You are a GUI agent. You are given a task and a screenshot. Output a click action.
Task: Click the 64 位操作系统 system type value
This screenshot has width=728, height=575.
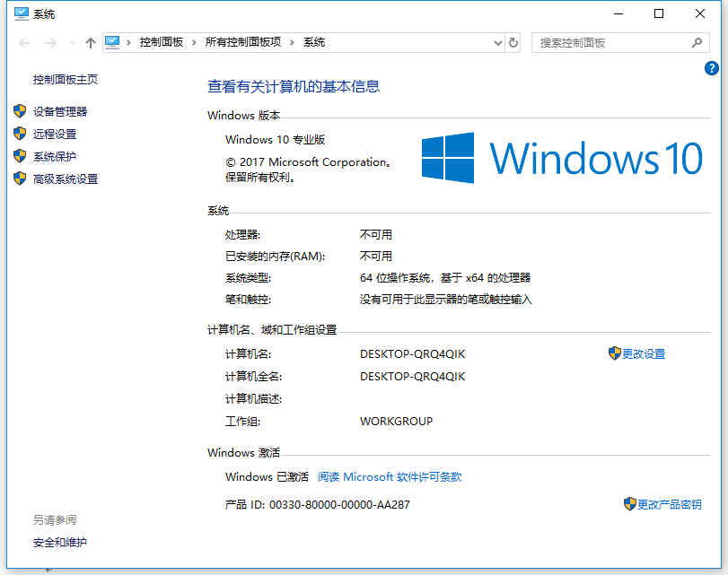[x=445, y=278]
